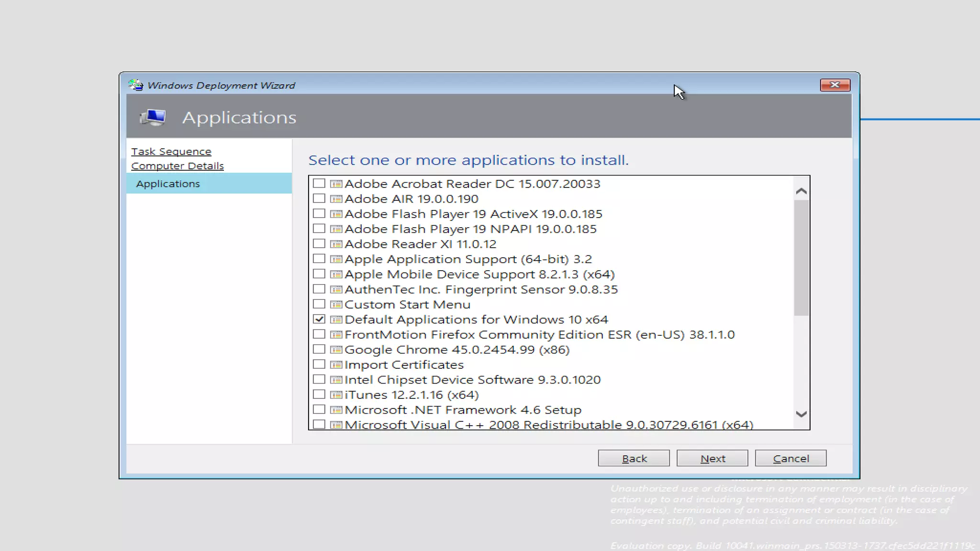Select the Adobe Reader XI 11.0.12 checkbox

coord(319,243)
